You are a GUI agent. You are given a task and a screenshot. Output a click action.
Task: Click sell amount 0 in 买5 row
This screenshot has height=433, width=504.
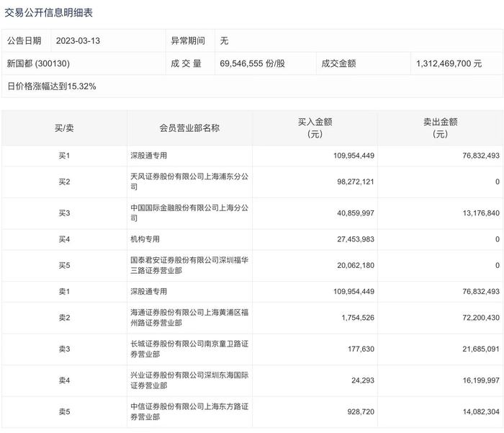pos(498,265)
